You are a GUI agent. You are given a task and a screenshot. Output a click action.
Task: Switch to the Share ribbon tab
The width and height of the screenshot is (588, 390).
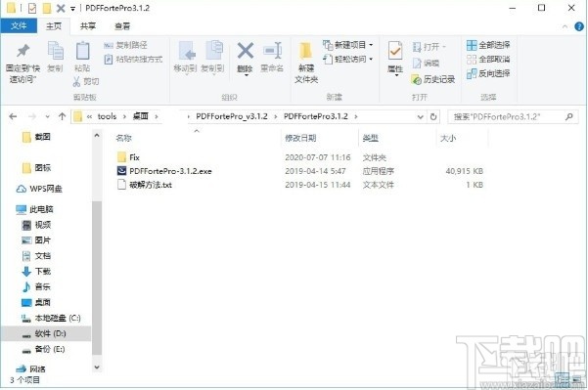click(88, 25)
